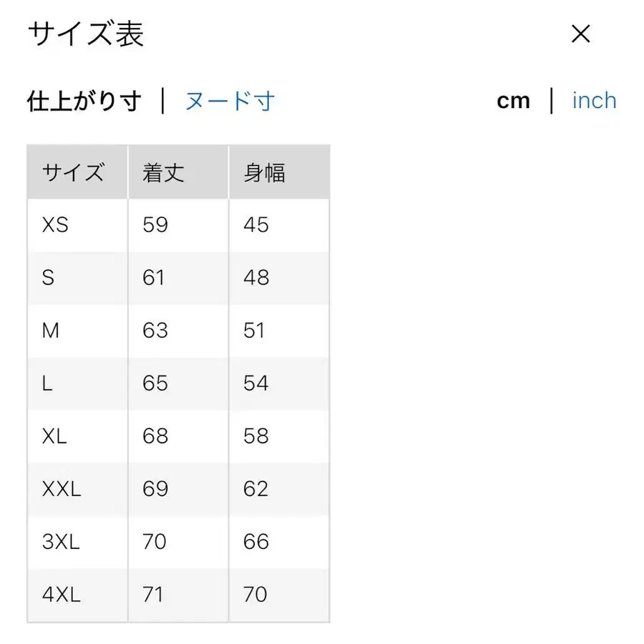
Task: Click the 着丈 value 63 for size M
Action: tap(155, 331)
